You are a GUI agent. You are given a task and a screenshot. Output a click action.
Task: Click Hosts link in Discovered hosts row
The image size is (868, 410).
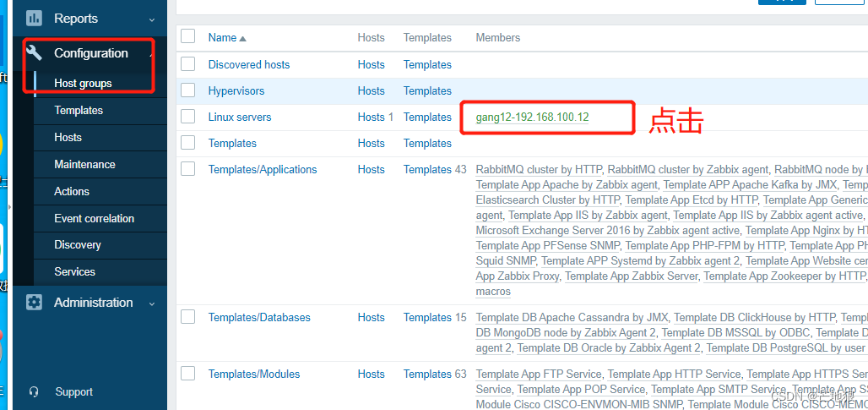click(371, 64)
